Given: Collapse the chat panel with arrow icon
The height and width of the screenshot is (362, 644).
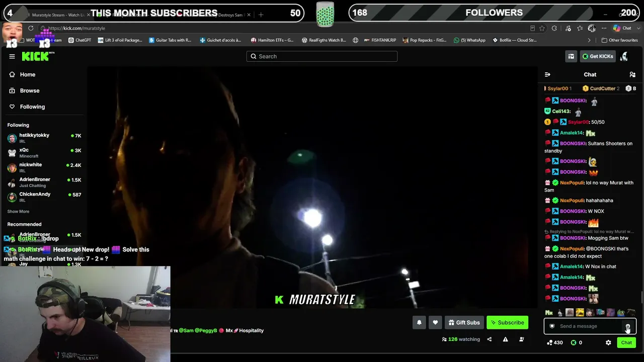Looking at the screenshot, I should pos(547,74).
